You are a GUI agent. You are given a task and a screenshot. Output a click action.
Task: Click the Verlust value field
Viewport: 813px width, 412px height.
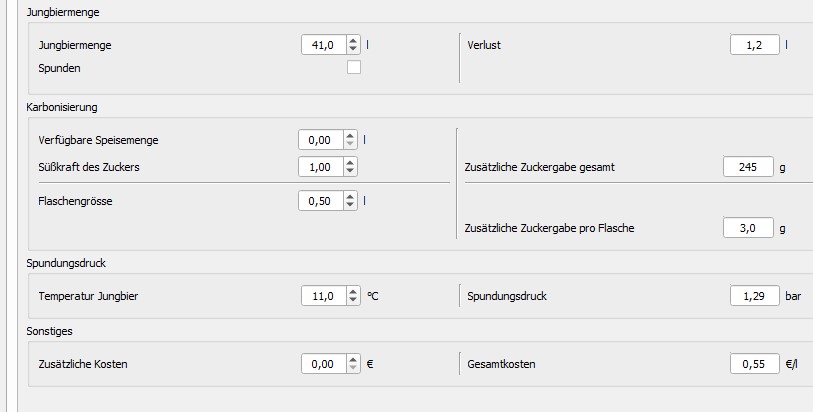(754, 45)
